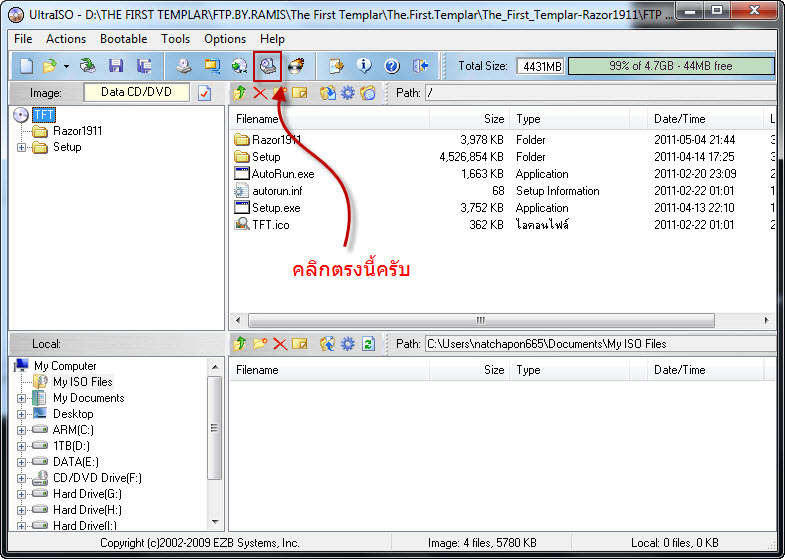Open the File menu
Image resolution: width=785 pixels, height=559 pixels.
click(x=23, y=39)
